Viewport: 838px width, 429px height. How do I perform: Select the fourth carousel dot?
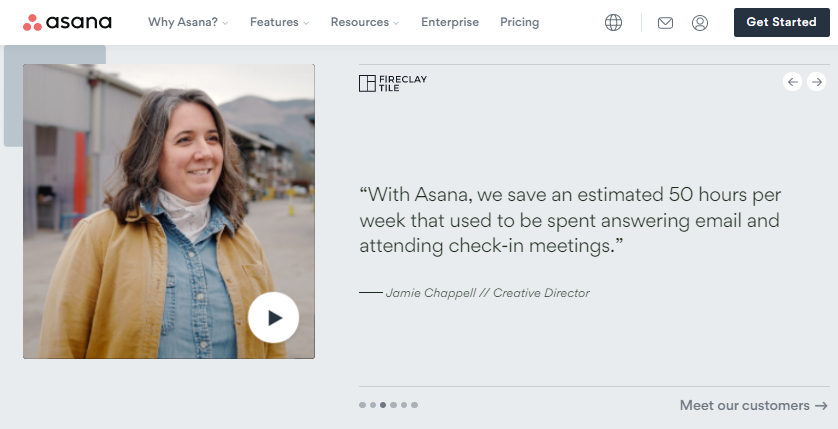point(393,405)
